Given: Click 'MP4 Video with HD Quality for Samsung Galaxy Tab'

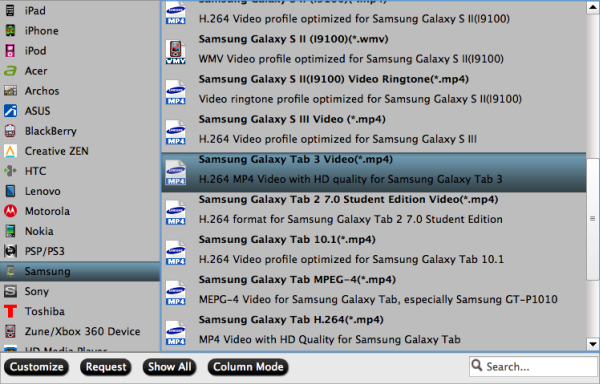Looking at the screenshot, I should point(329,340).
